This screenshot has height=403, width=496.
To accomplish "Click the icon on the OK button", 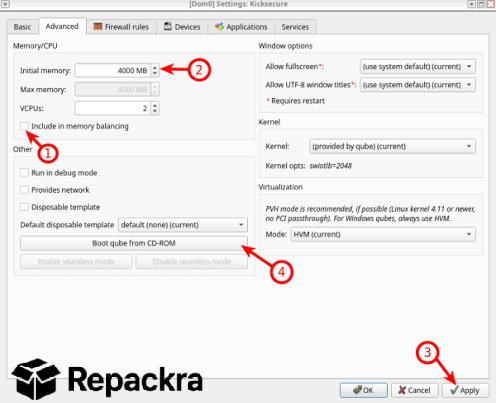I will [358, 390].
